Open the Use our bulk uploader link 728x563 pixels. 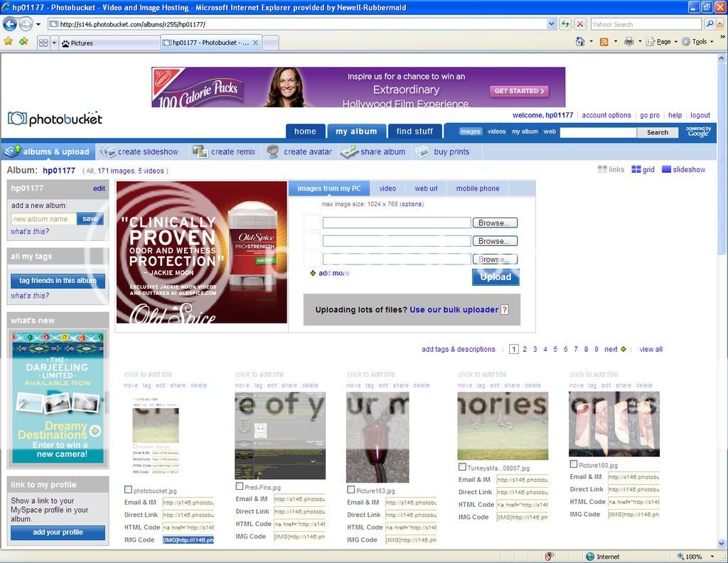tap(454, 310)
